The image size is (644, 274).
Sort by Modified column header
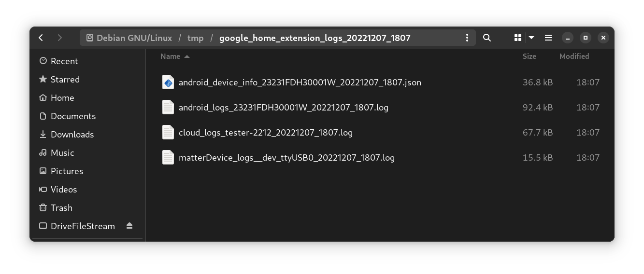pos(574,56)
